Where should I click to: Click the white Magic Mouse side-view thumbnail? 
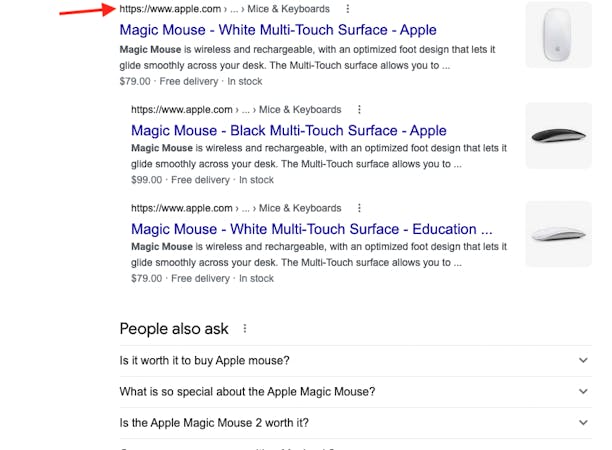coord(559,234)
